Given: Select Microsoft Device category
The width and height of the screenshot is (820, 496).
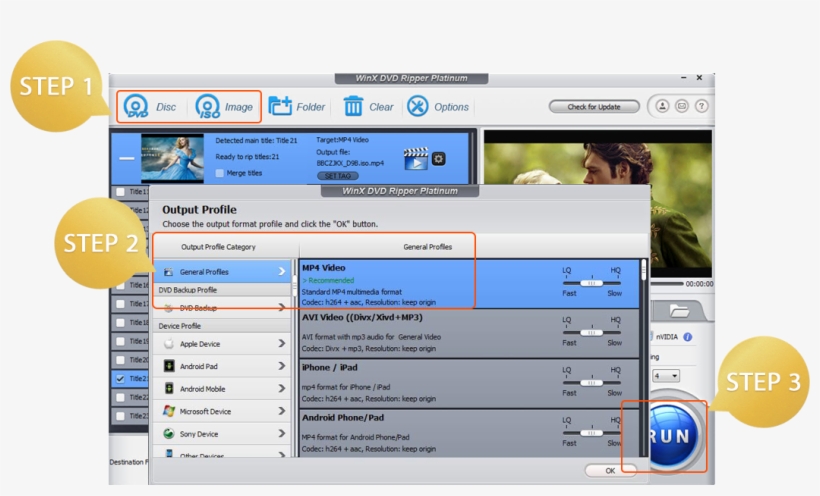Looking at the screenshot, I should 222,411.
